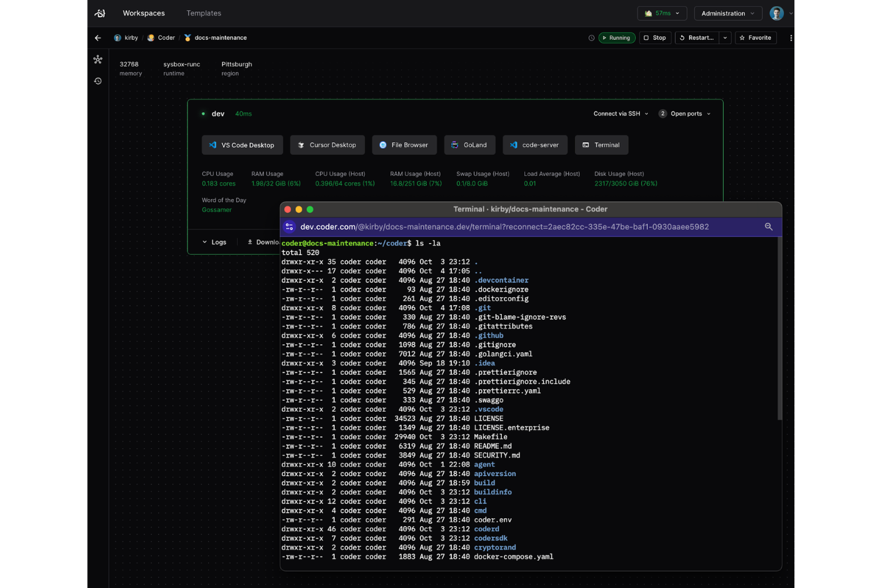Open the File Browser app
Screen dimensions: 882x588
pos(404,145)
